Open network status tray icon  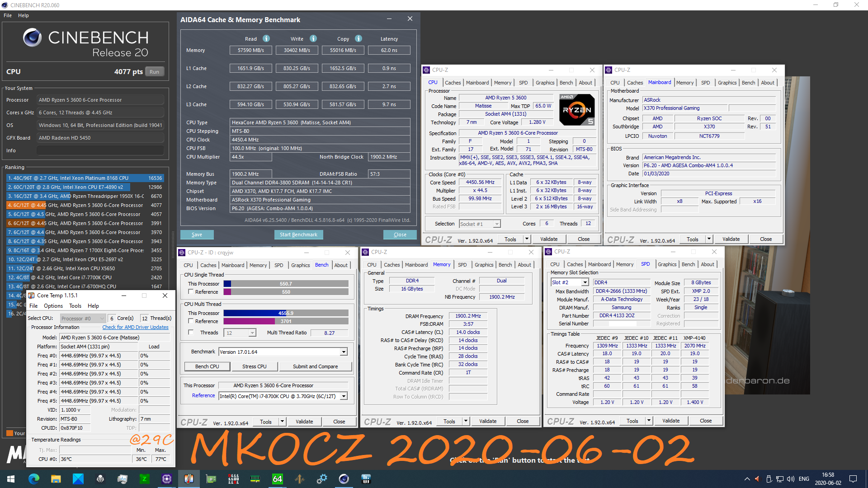pos(780,479)
